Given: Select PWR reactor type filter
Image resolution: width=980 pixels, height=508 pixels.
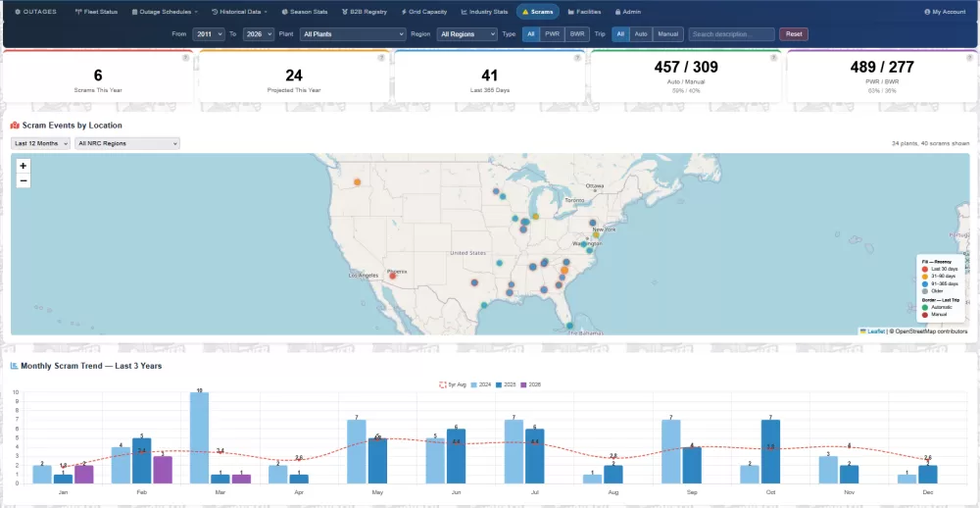Looking at the screenshot, I should click(552, 34).
